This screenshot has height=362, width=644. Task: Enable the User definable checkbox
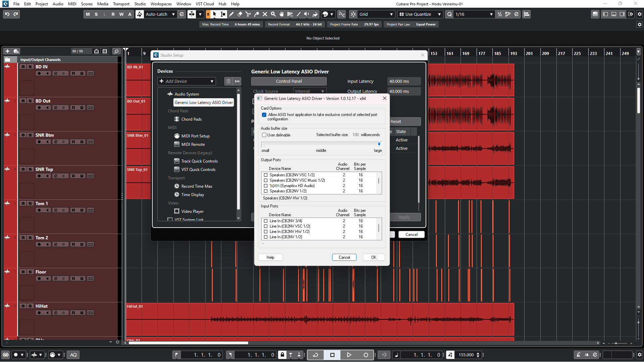(x=264, y=135)
